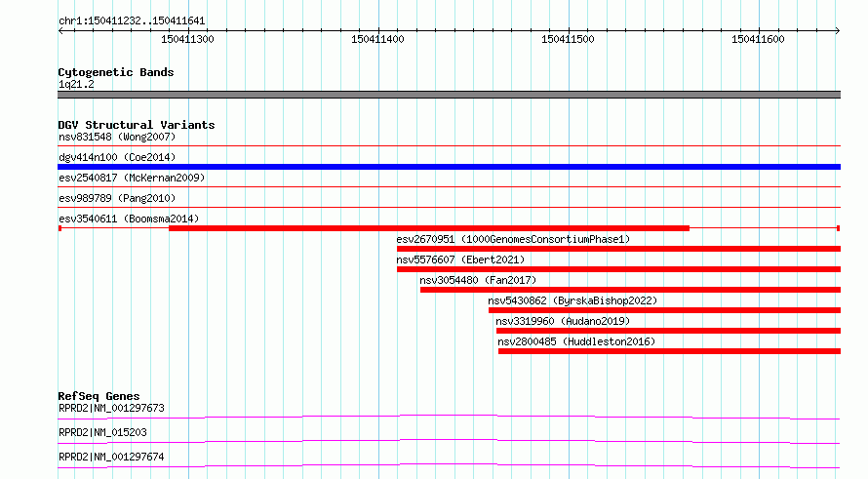The height and width of the screenshot is (479, 868).
Task: Open transcript RPRD2|NM_015203 label
Action: pos(102,432)
